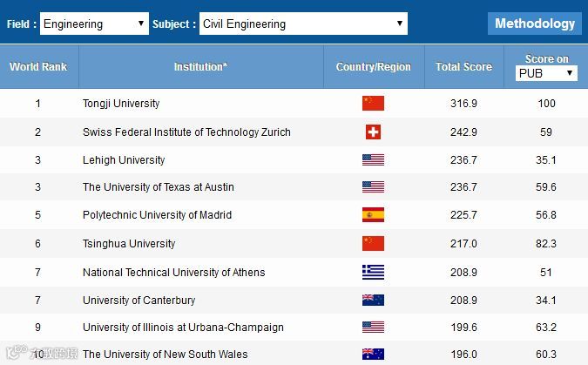The height and width of the screenshot is (365, 588).
Task: Click the China flag in Tongji row
Action: tap(373, 103)
